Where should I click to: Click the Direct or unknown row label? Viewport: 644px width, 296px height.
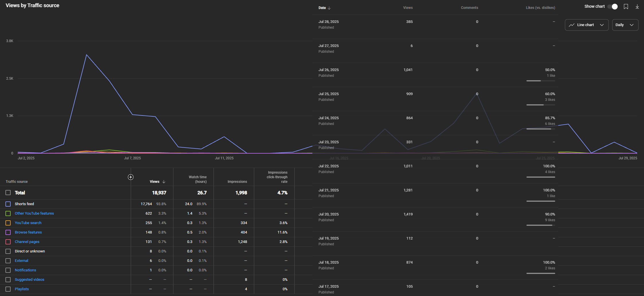30,251
